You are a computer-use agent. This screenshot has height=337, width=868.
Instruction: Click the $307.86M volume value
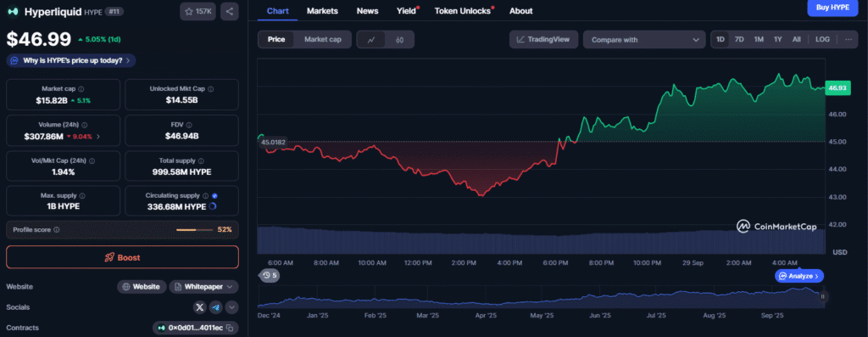coord(44,136)
